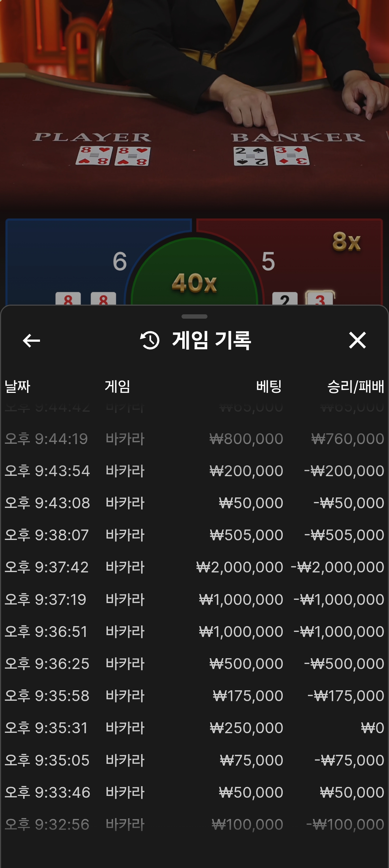Open the 9:43:54 baccarat record
Screen dimensions: 389x868
pos(194,471)
